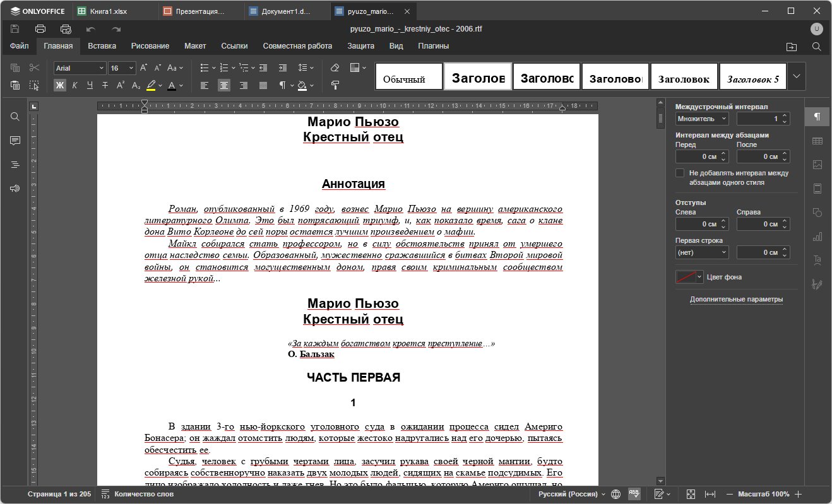Check Не добавлять интервал между абзацами

pos(680,173)
